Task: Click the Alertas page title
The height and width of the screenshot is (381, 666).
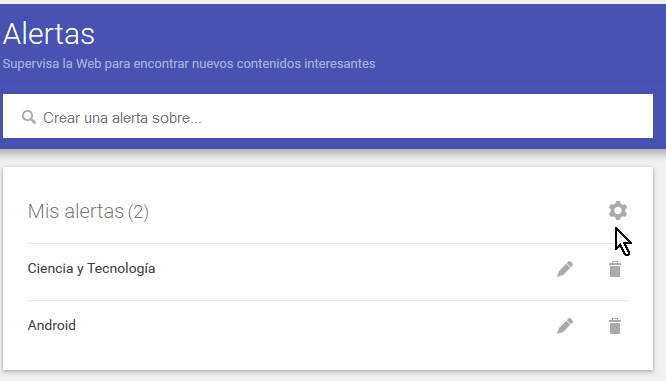Action: pos(49,34)
